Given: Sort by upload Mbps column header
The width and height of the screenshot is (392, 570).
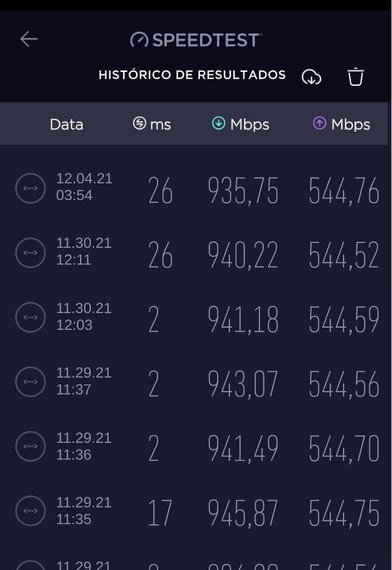Looking at the screenshot, I should click(x=341, y=124).
